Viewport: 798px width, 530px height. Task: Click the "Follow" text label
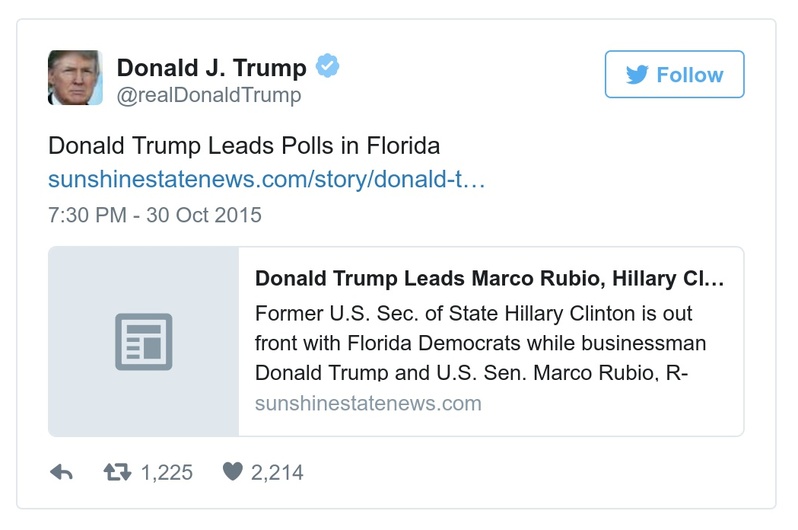coord(689,75)
